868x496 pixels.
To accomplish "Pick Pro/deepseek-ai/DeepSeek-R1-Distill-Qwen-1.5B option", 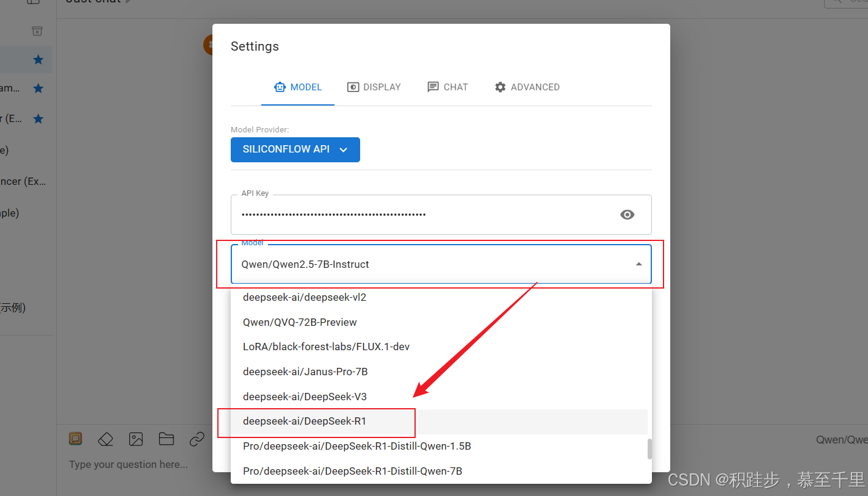I will click(x=439, y=446).
